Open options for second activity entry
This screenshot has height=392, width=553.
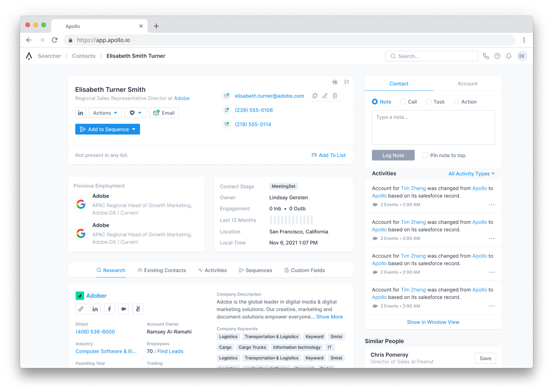[x=491, y=239]
